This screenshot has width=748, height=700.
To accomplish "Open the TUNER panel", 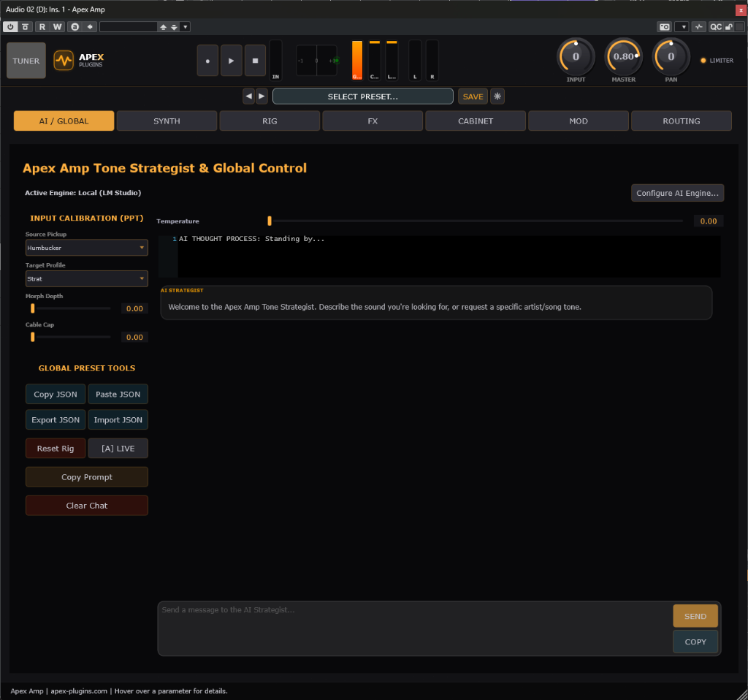I will [26, 61].
